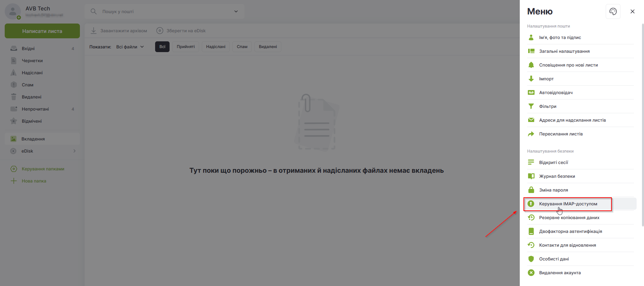Open the Всі файли dropdown

[x=130, y=47]
